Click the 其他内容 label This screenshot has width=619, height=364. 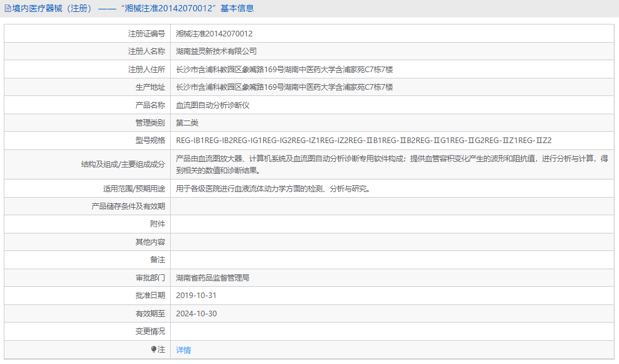tap(150, 242)
